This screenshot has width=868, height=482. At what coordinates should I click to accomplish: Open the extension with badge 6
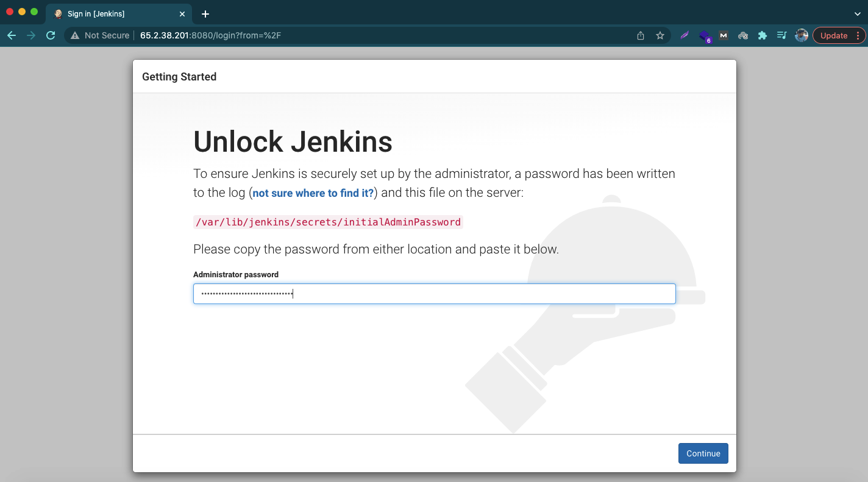pyautogui.click(x=705, y=36)
